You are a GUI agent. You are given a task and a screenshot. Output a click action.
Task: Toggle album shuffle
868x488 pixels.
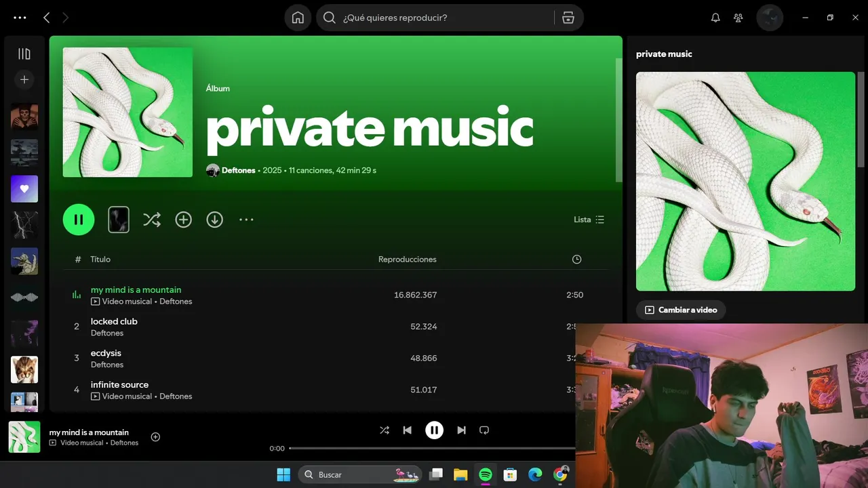pyautogui.click(x=152, y=220)
